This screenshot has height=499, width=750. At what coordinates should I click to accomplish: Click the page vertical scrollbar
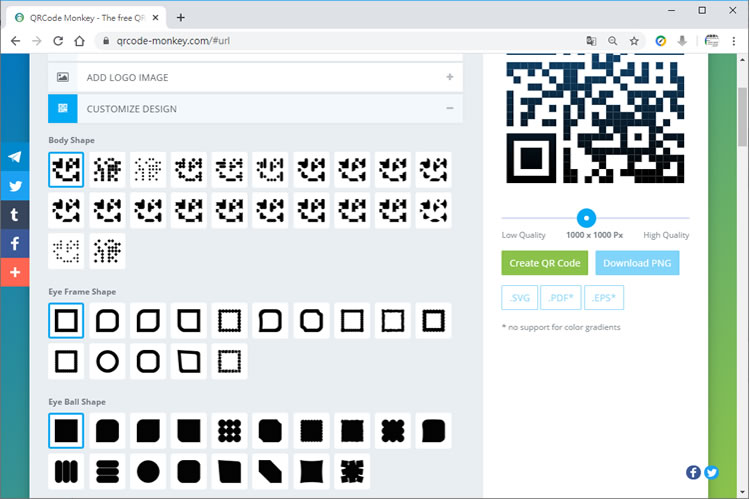click(x=742, y=117)
